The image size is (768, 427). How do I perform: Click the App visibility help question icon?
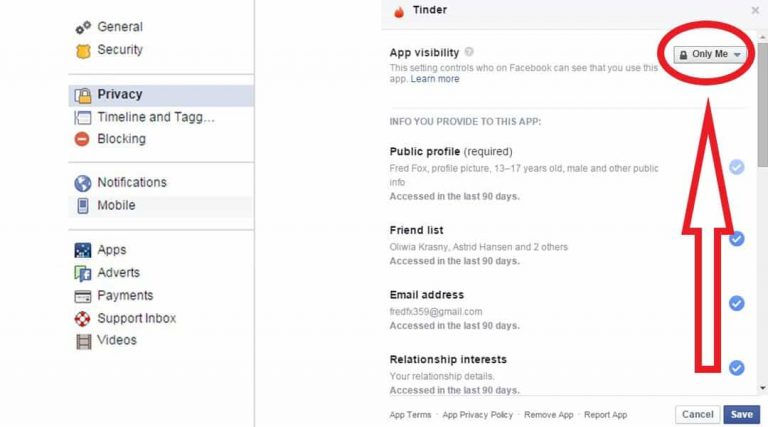469,52
